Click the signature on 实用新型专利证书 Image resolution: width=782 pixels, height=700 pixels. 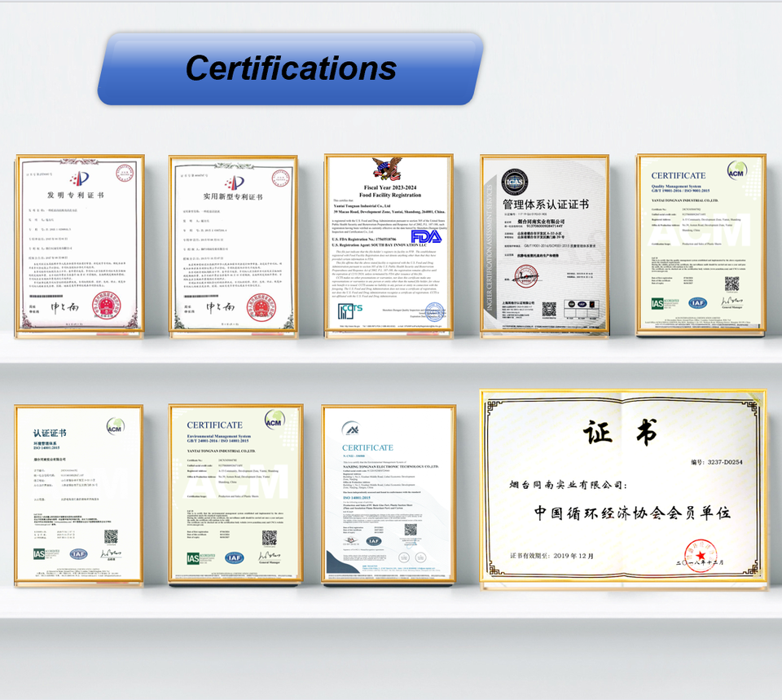click(220, 307)
